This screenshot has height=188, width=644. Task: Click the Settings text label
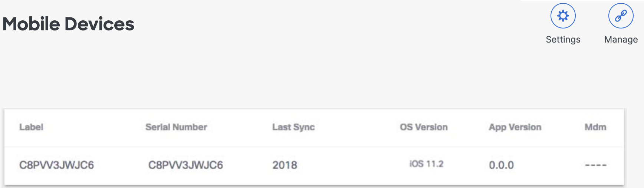(x=563, y=40)
